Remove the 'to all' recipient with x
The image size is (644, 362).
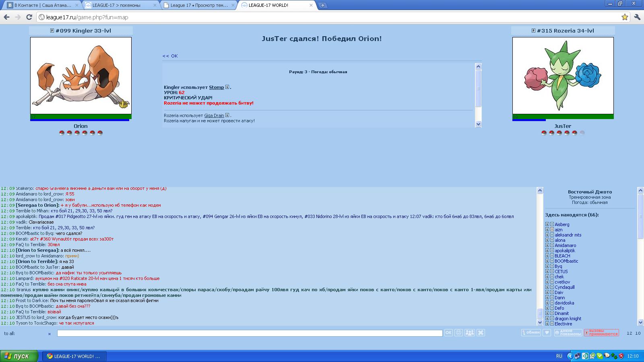50,334
